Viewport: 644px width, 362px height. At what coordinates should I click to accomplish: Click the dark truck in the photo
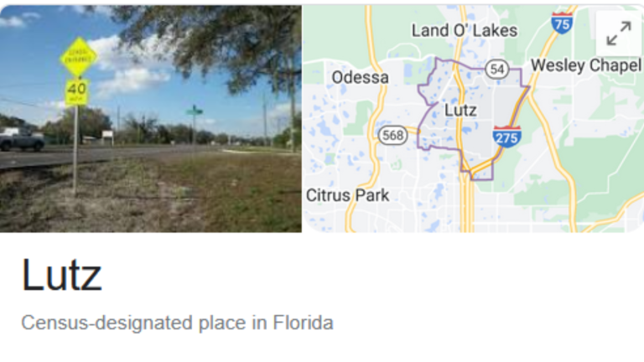(x=22, y=139)
